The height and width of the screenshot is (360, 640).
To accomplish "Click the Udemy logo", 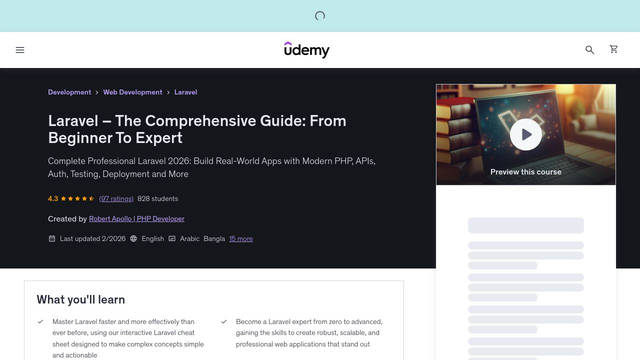I will coord(307,50).
